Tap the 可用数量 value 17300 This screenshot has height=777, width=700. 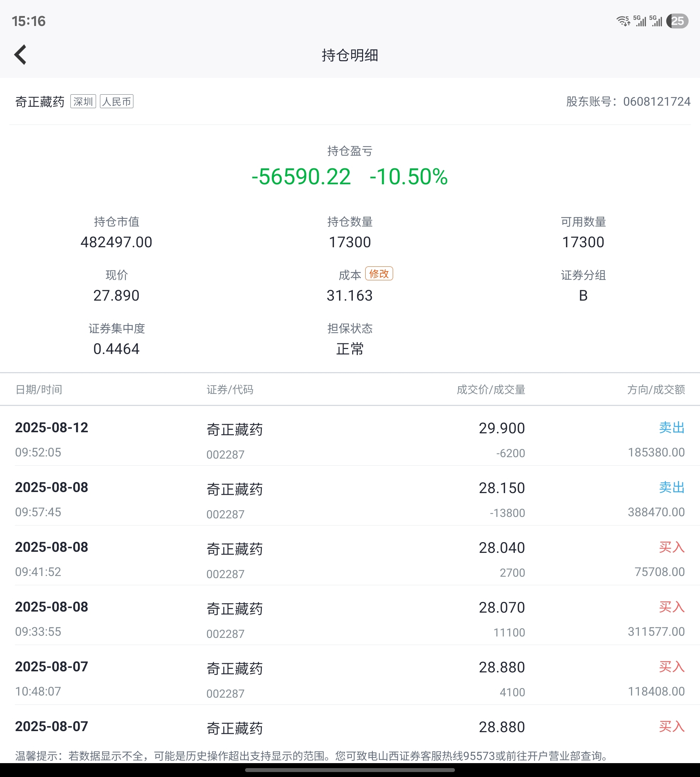(583, 242)
